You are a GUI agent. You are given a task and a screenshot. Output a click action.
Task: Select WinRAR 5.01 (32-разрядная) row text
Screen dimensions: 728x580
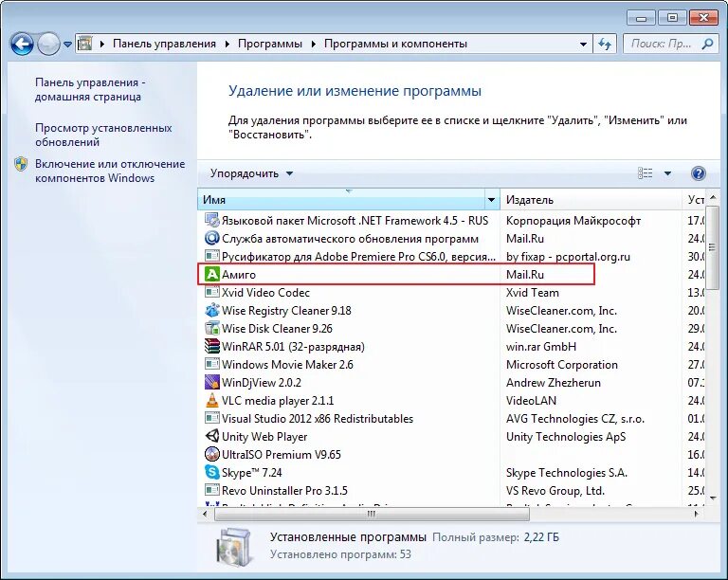tap(293, 347)
